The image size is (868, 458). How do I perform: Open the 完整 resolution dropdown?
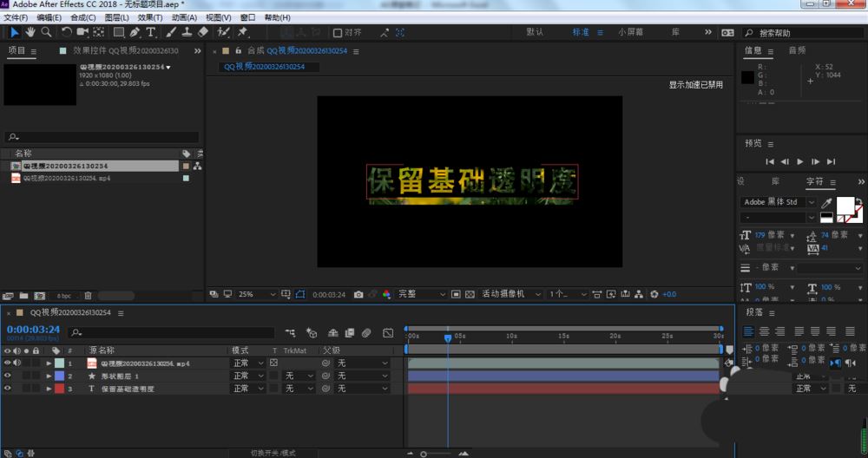pyautogui.click(x=421, y=294)
